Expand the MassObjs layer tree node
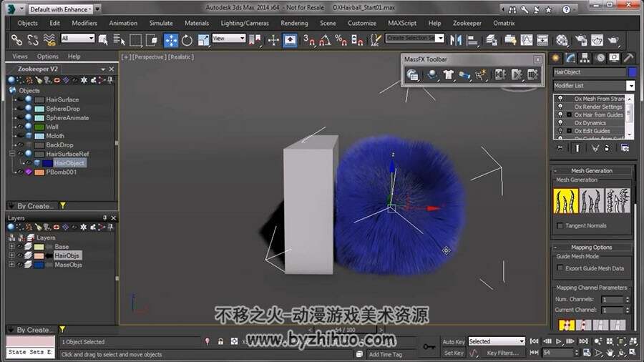The height and width of the screenshot is (362, 644). click(11, 265)
